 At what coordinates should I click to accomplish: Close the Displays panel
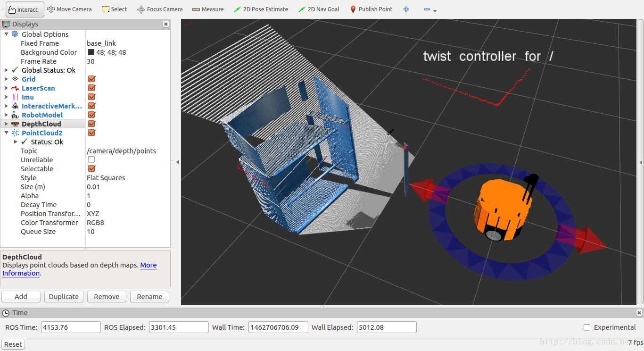click(166, 24)
